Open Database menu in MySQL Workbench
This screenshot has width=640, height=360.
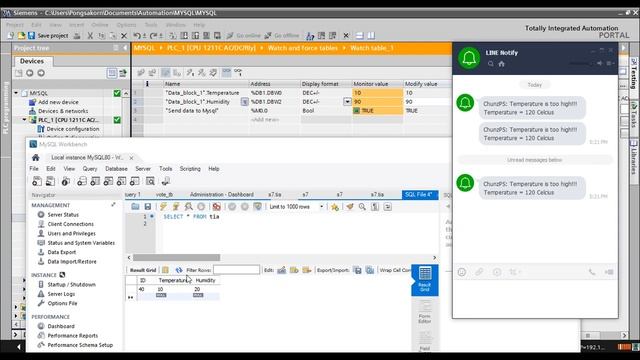pos(116,169)
